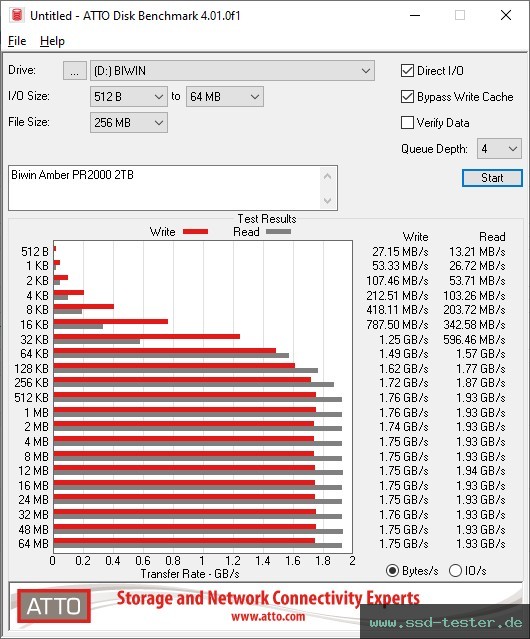Start the benchmark with the Start button
The width and height of the screenshot is (530, 639).
[x=492, y=178]
